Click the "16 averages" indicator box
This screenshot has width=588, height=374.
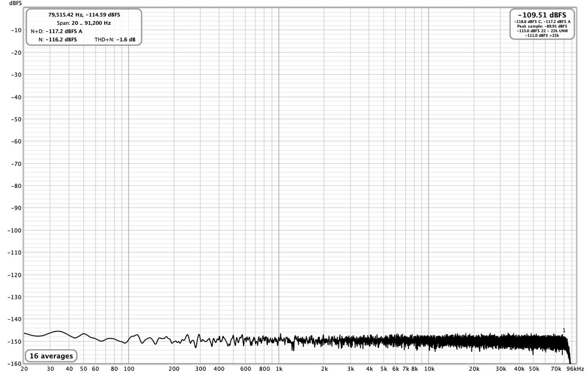[x=51, y=356]
